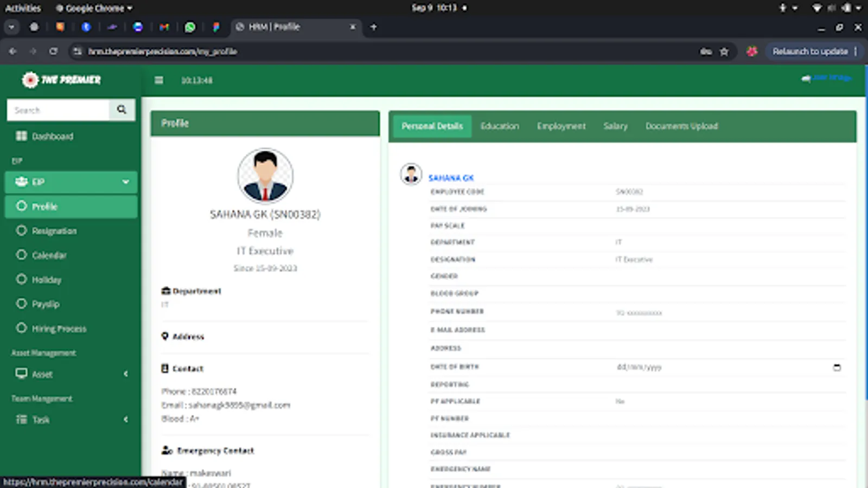Select the EIP sidebar section
868x488 pixels.
pos(71,182)
